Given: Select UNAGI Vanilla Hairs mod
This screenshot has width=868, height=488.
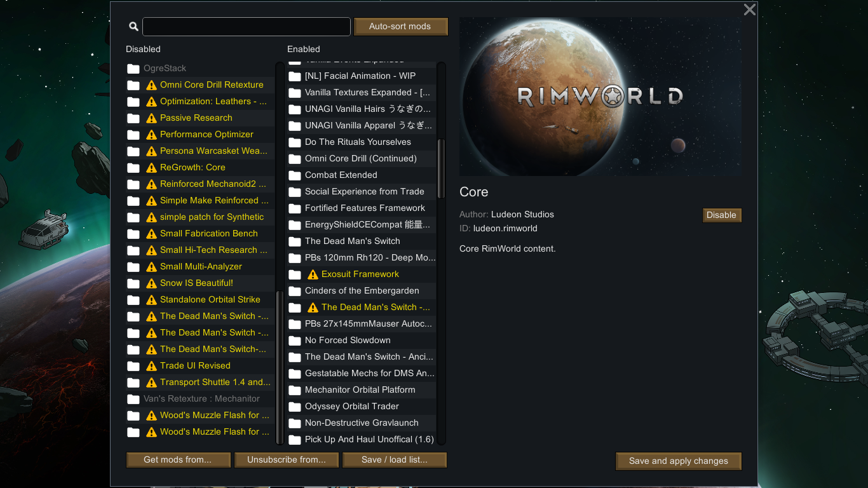Looking at the screenshot, I should click(362, 109).
